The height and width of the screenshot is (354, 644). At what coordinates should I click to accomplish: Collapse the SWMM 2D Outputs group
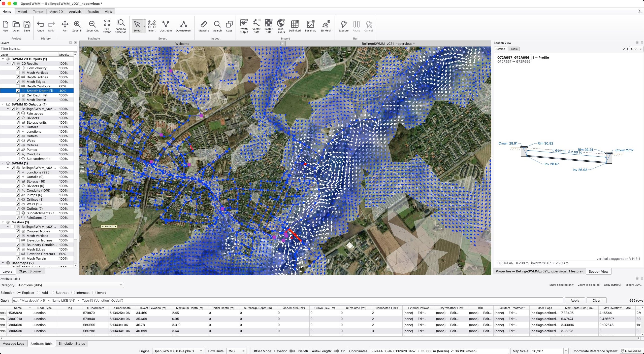click(x=3, y=59)
